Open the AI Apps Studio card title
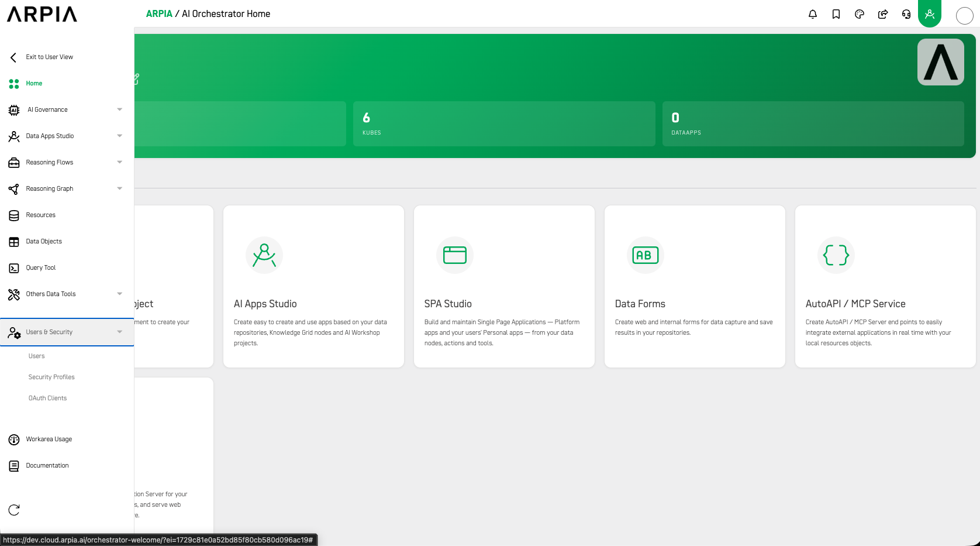Viewport: 980px width, 546px height. 265,304
